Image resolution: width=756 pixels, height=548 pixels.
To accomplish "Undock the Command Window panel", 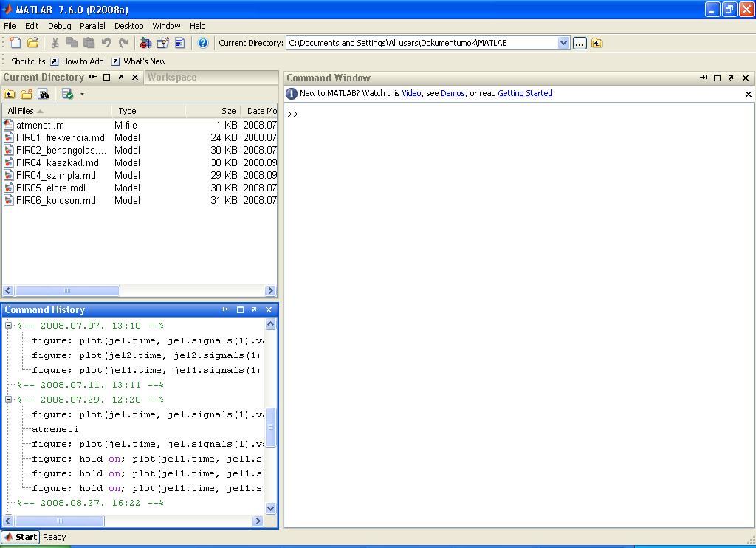I will coord(731,78).
